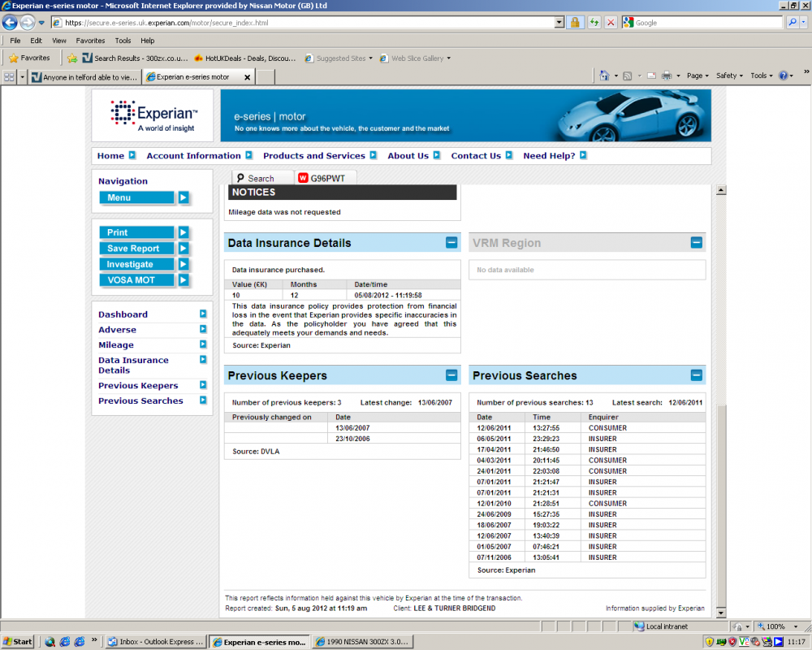
Task: Open the Safety dropdown menu
Action: (x=728, y=76)
